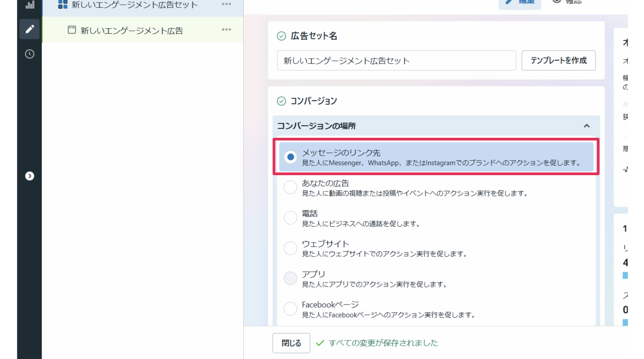Click green check icon beside 広告セット名
The image size is (644, 359).
pos(281,36)
